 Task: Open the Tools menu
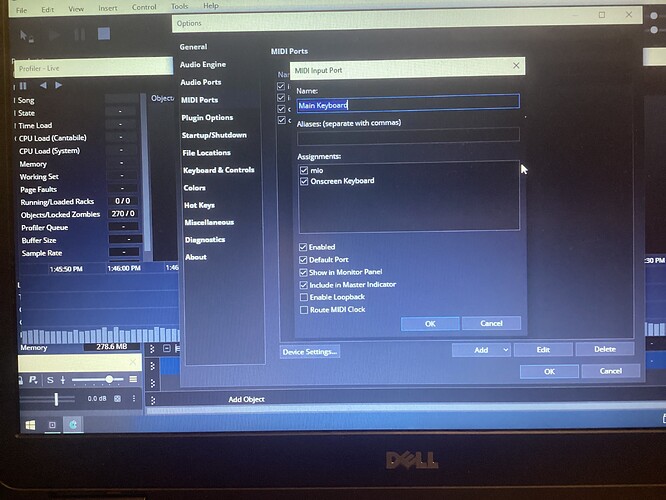[179, 6]
